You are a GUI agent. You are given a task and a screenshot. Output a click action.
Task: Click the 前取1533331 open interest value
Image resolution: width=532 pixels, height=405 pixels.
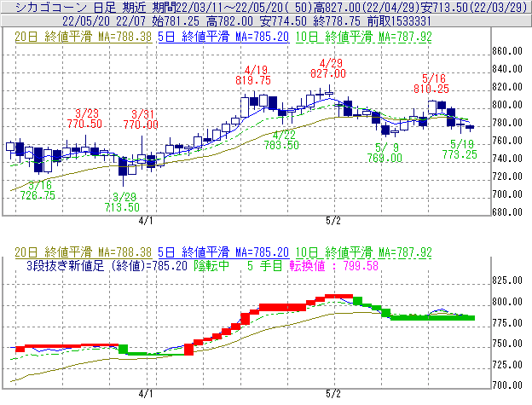click(x=399, y=21)
